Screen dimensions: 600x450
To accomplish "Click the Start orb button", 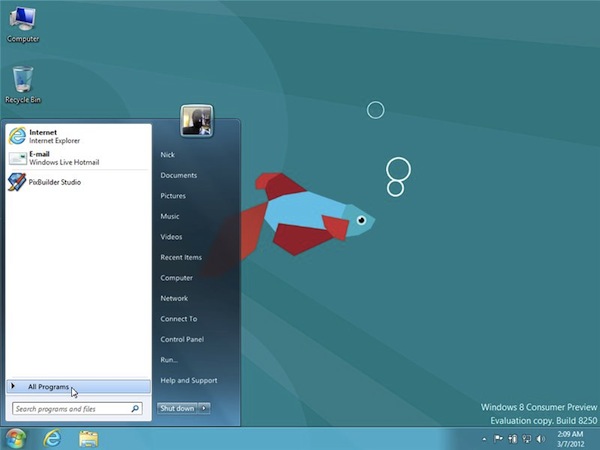I will click(15, 438).
